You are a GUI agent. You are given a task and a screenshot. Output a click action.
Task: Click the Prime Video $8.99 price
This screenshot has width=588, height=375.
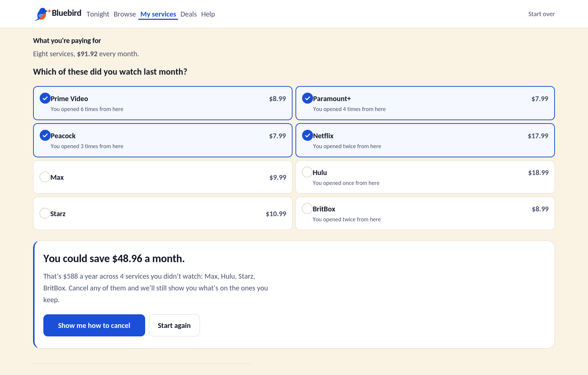pyautogui.click(x=277, y=99)
